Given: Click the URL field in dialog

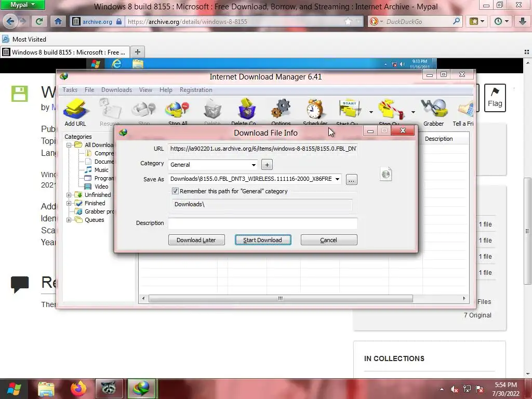Looking at the screenshot, I should (x=262, y=149).
